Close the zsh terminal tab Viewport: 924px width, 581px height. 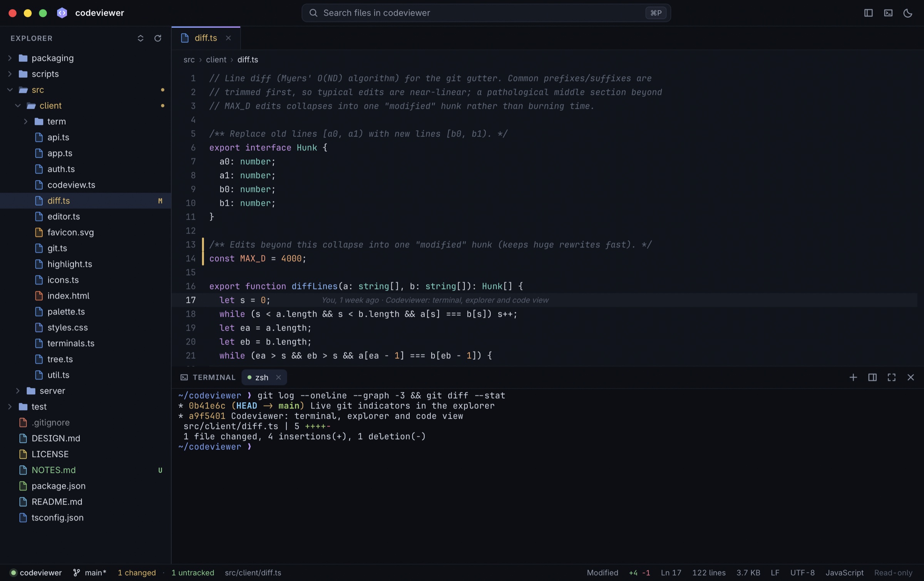pyautogui.click(x=278, y=377)
